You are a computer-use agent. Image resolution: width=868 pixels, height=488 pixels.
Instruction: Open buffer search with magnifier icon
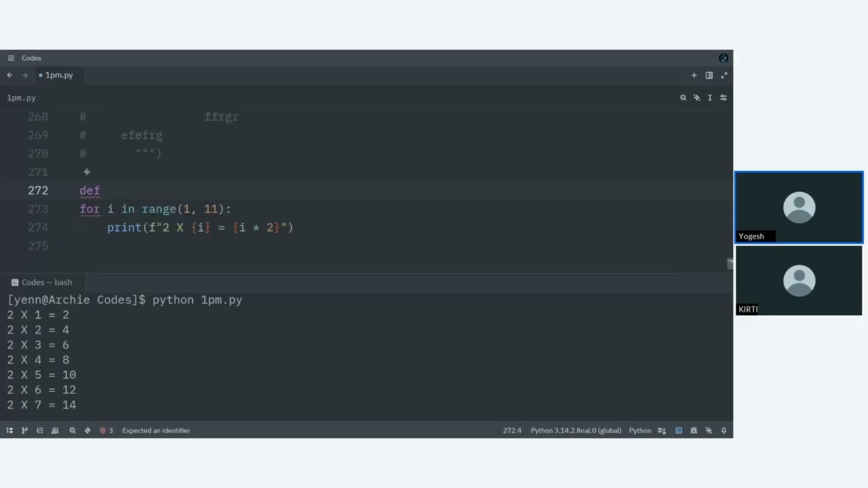[683, 98]
